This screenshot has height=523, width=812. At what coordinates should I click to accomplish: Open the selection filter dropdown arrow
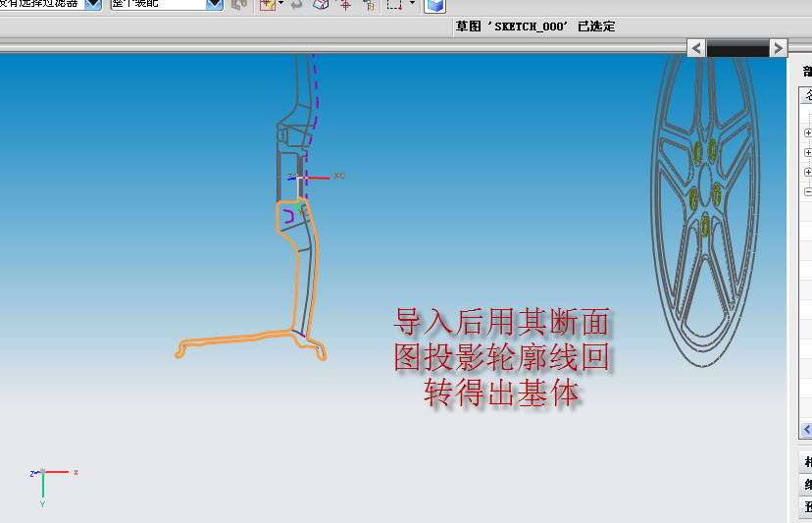(x=93, y=4)
